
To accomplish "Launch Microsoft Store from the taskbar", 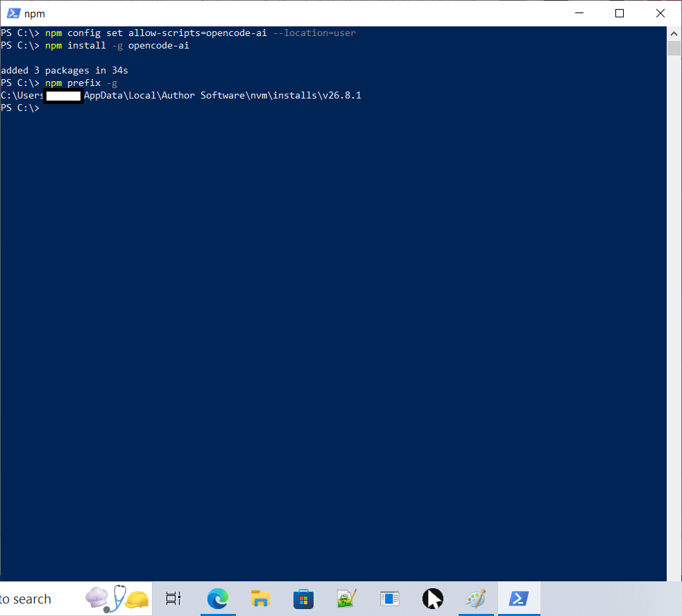I will click(x=303, y=599).
